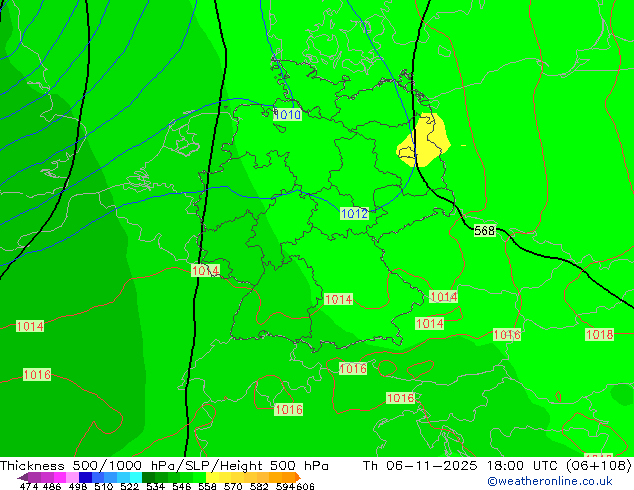The height and width of the screenshot is (490, 634).
Task: Click the legend value 546
Action: click(181, 486)
